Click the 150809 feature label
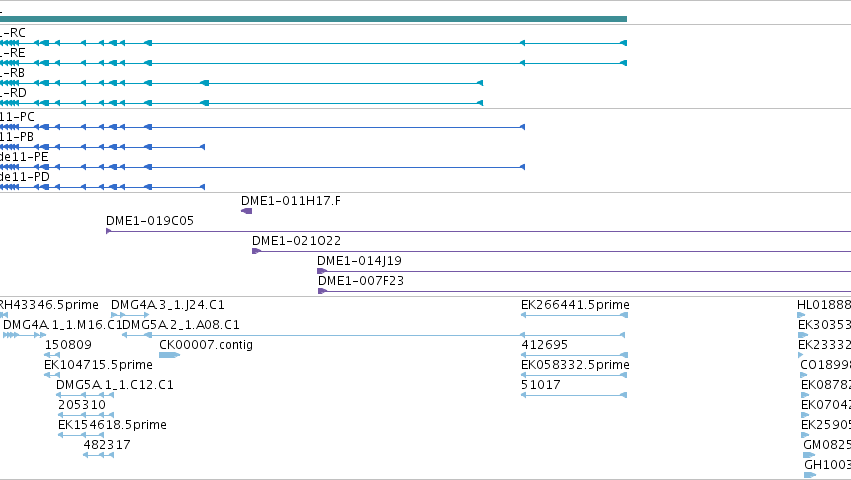This screenshot has height=480, width=851. pos(68,345)
